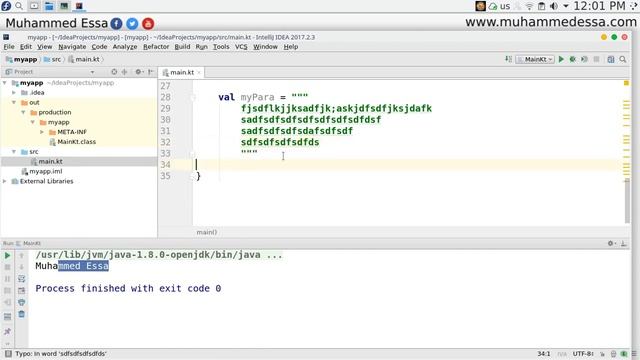The image size is (640, 360).
Task: Collapse the production folder
Action: click(x=24, y=112)
